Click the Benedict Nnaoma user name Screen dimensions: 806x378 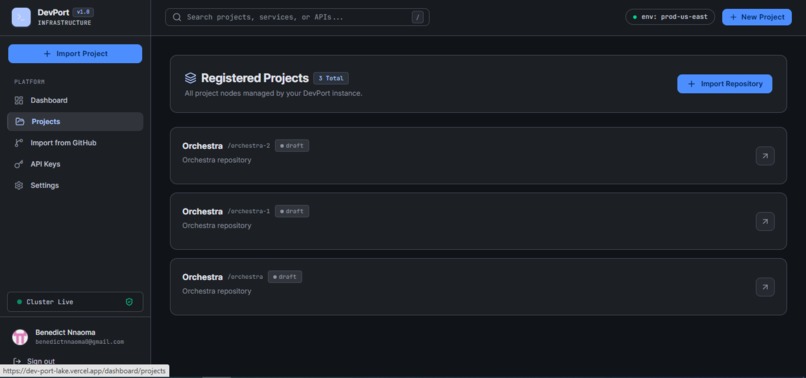click(x=65, y=332)
